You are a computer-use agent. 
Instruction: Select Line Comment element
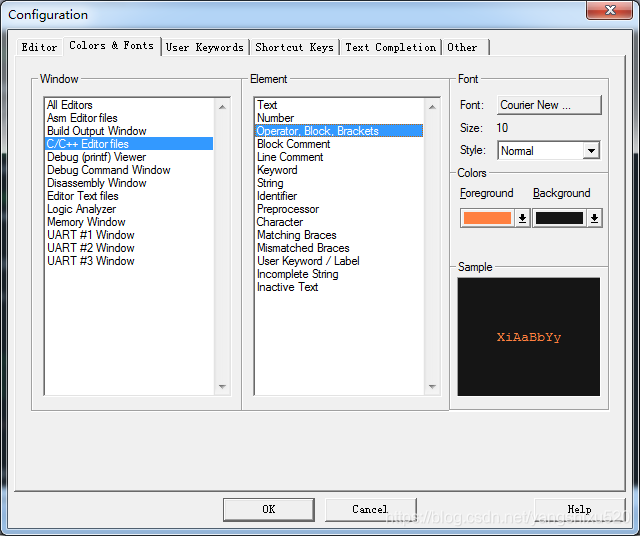pyautogui.click(x=339, y=157)
